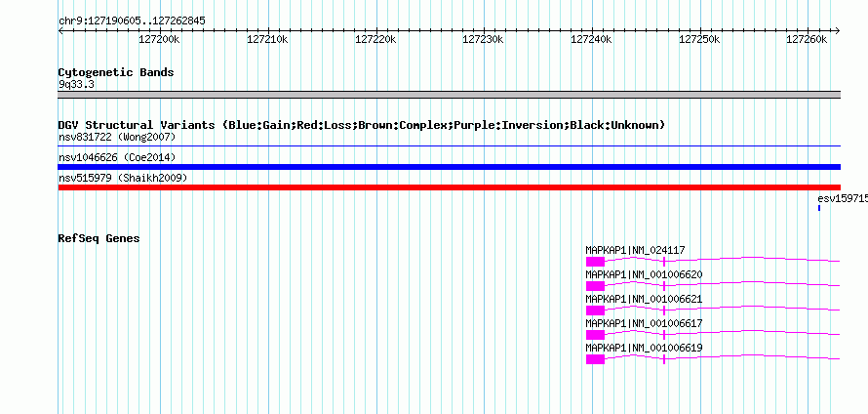Open the MAPKAP1|NM_001006621 transcript label

pos(644,300)
